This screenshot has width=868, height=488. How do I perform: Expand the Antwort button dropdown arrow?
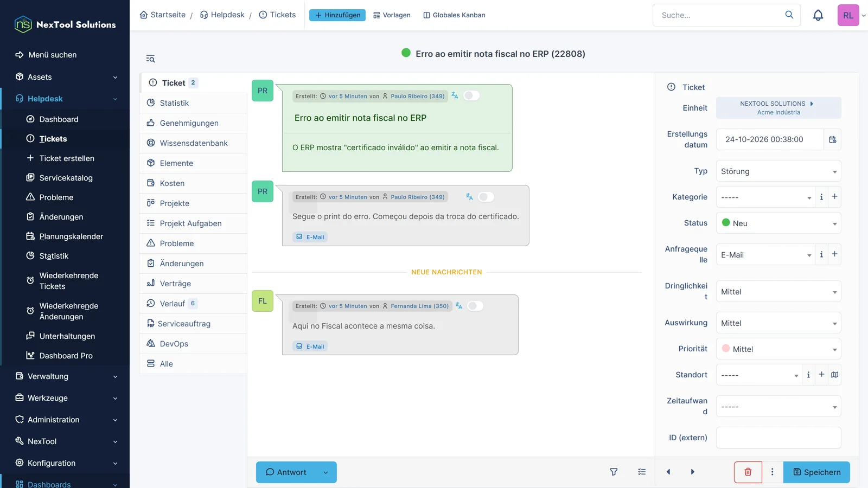(325, 472)
